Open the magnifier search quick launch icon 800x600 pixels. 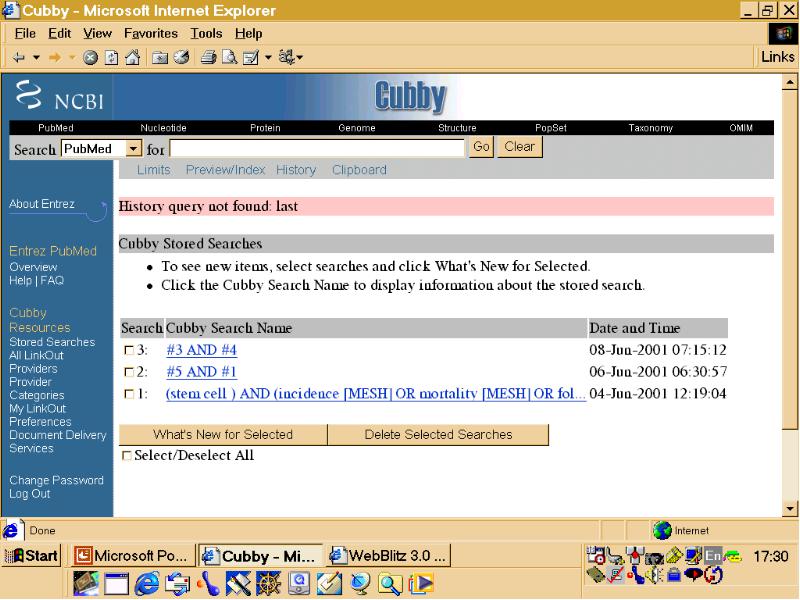tap(390, 585)
